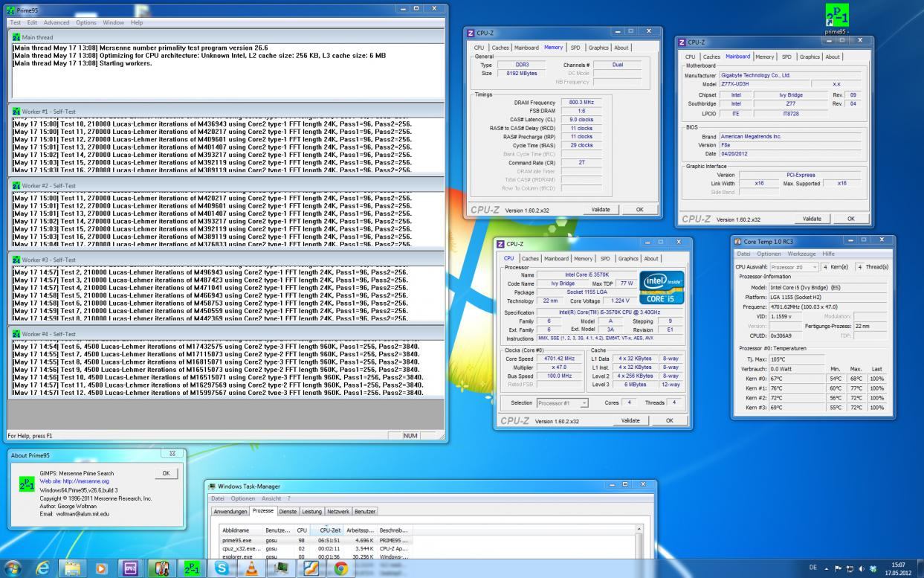Open the Datei menu in Task-Manager
924x578 pixels.
point(217,498)
